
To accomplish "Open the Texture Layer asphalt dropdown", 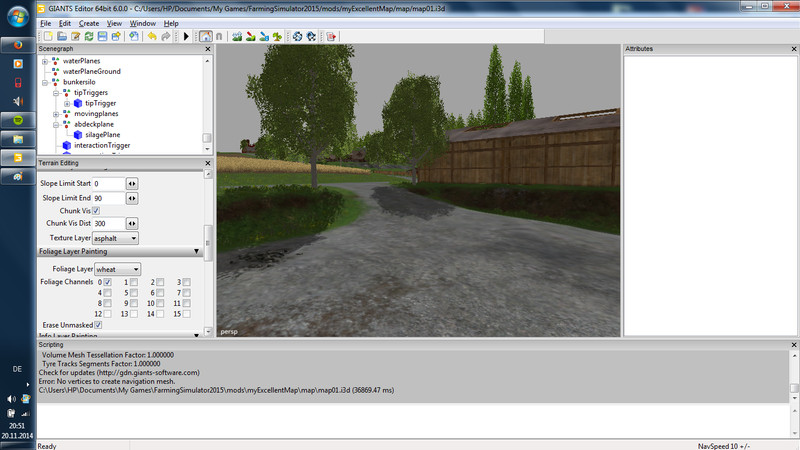I will [115, 238].
